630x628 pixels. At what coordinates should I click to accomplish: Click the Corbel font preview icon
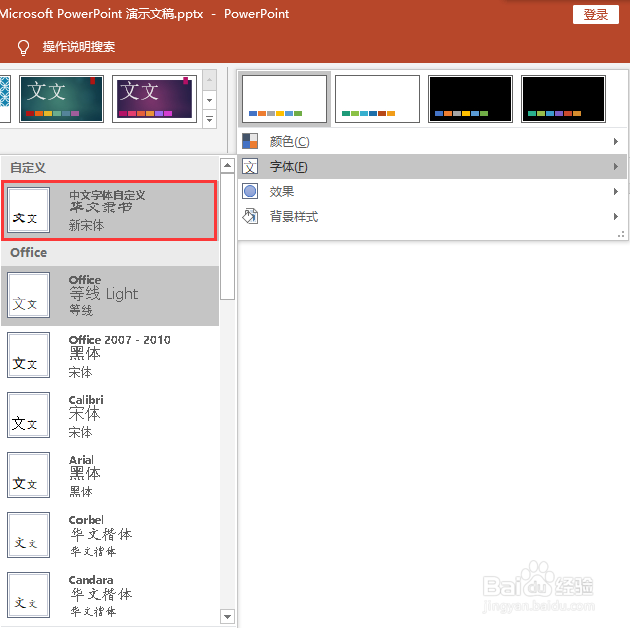click(29, 535)
